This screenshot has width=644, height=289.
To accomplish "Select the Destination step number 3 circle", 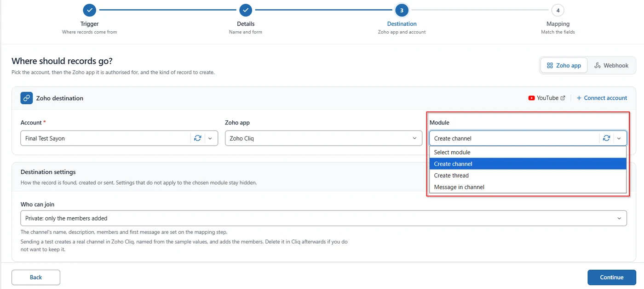I will 402,10.
